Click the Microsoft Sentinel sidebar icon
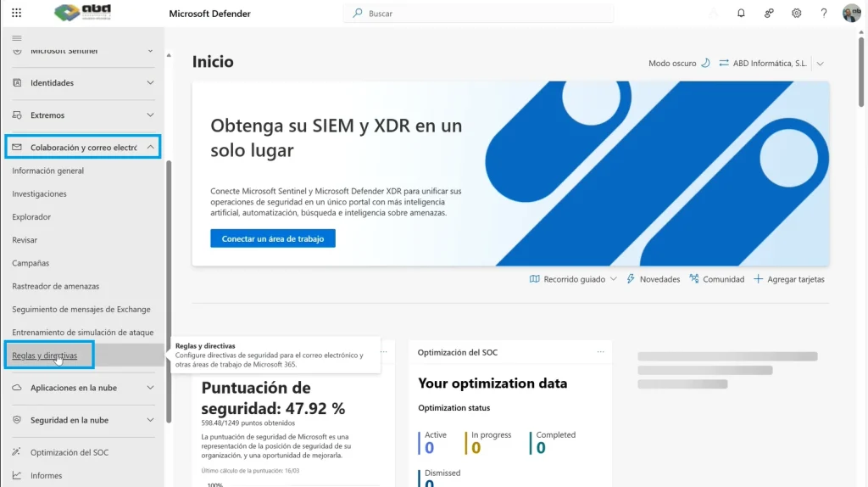Screen dimensions: 868x487 click(17, 50)
